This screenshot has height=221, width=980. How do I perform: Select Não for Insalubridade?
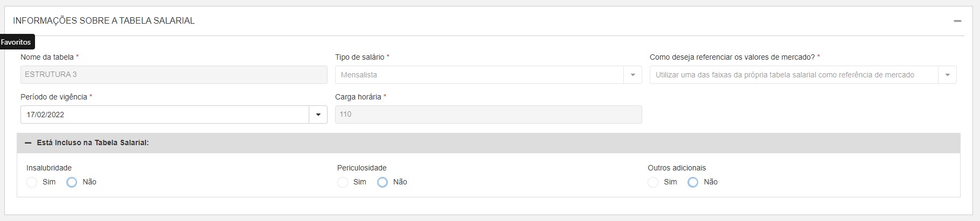point(72,182)
